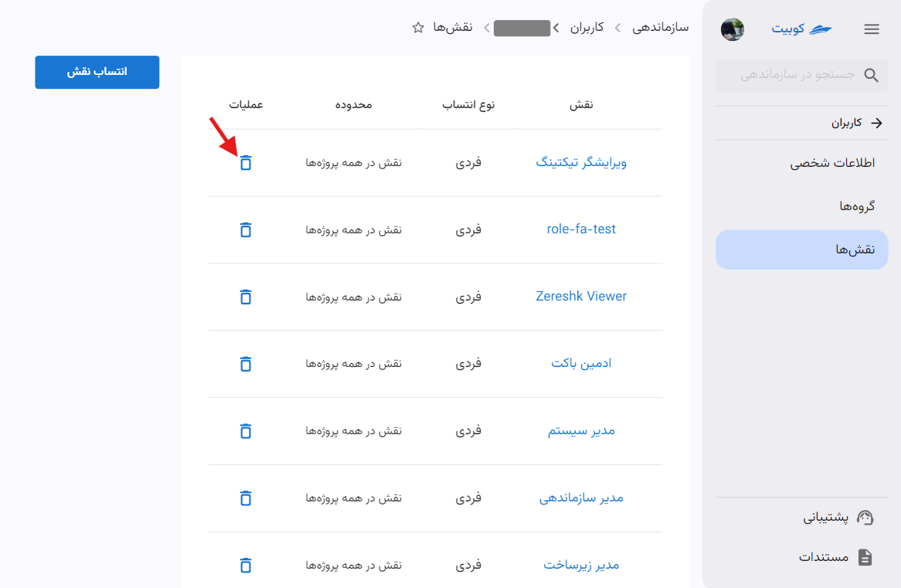This screenshot has height=588, width=901.
Task: Click the مستندات document icon
Action: click(x=865, y=557)
